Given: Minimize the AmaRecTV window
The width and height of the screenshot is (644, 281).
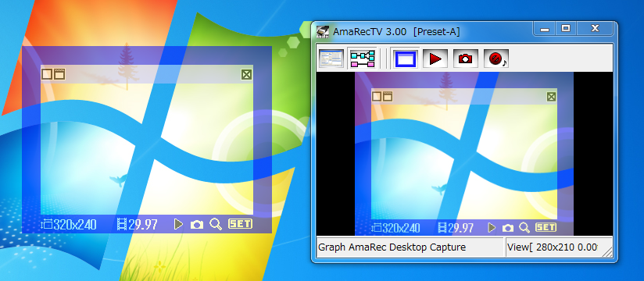Looking at the screenshot, I should coord(545,28).
